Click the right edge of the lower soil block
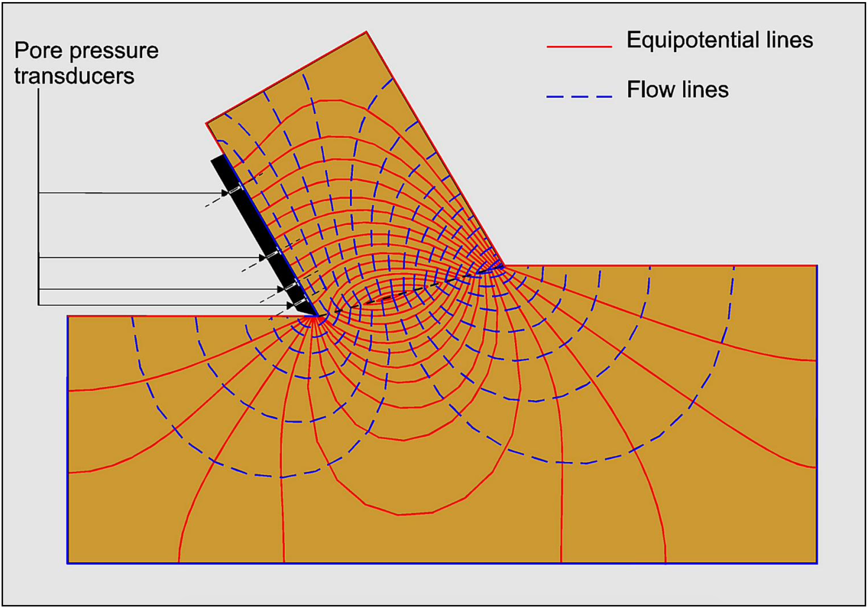The height and width of the screenshot is (608, 868). click(817, 419)
